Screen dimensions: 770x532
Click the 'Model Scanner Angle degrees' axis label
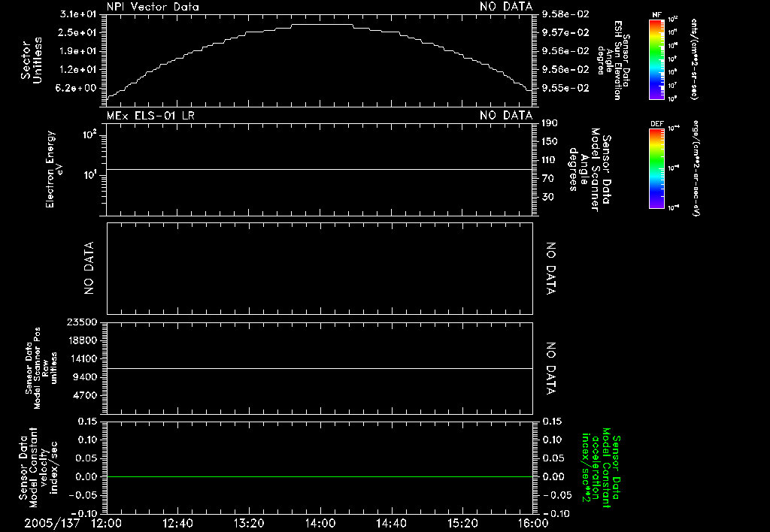click(x=590, y=170)
